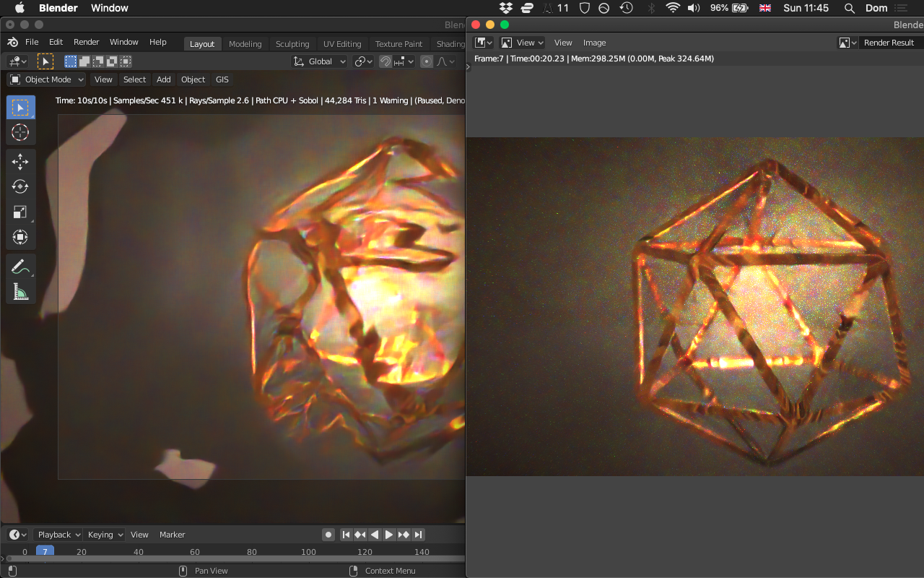Click the Select Box tool icon

pyautogui.click(x=20, y=108)
